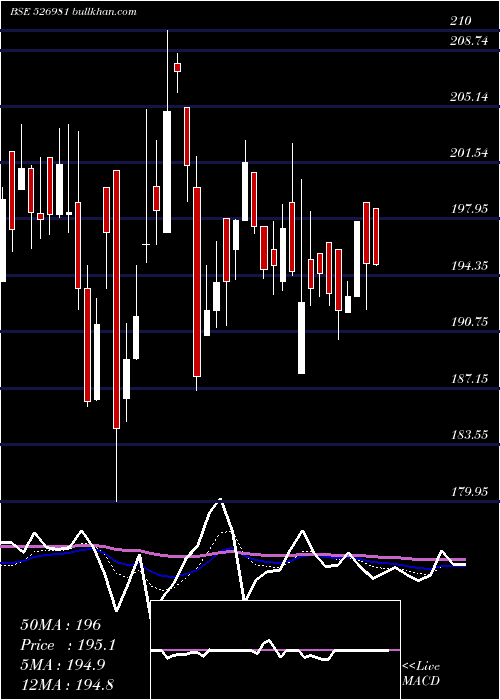Select the 205.14 price axis label
Image resolution: width=500 pixels, height=700 pixels.
(x=469, y=96)
